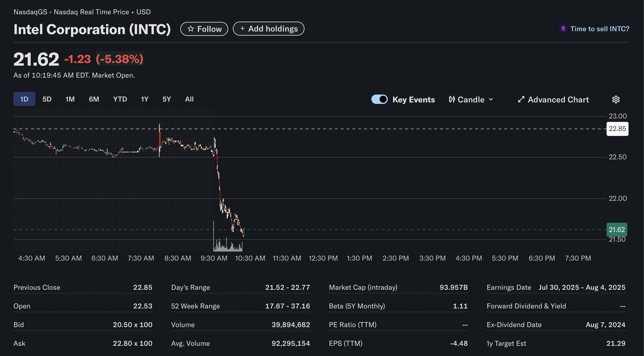Click the Beta (5Y Monthly) label
The width and height of the screenshot is (644, 356).
(x=357, y=306)
